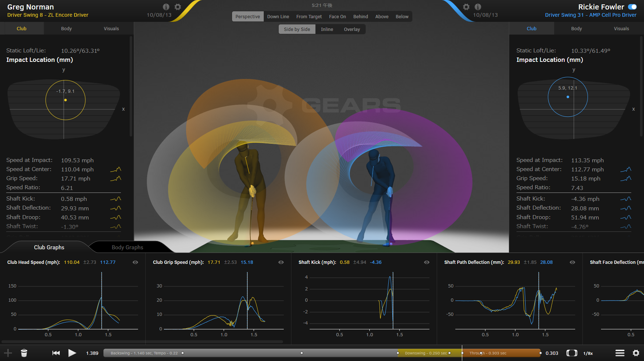
Task: Click the Greg Norman player name
Action: point(31,7)
